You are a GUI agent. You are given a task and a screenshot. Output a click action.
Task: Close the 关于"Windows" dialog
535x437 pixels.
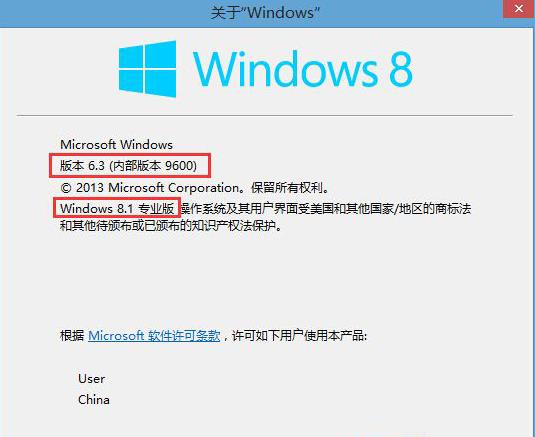519,9
